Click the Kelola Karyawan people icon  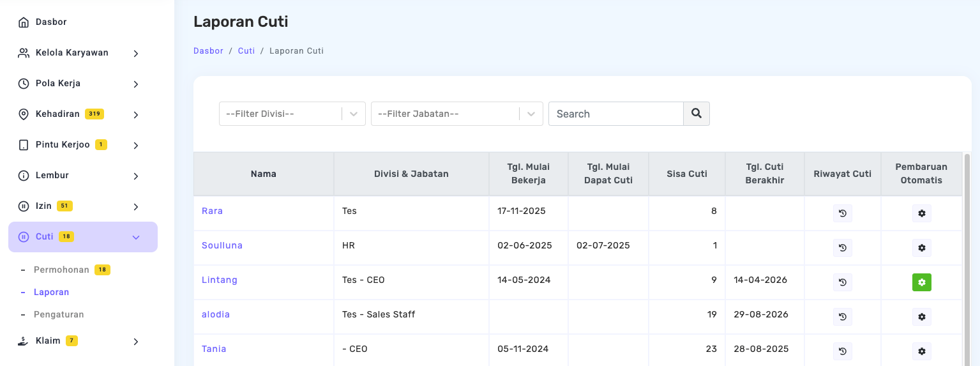coord(24,53)
